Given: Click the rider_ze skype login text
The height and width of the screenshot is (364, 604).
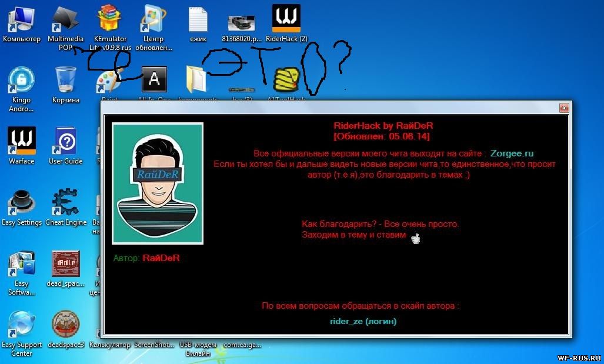Looking at the screenshot, I should click(363, 321).
